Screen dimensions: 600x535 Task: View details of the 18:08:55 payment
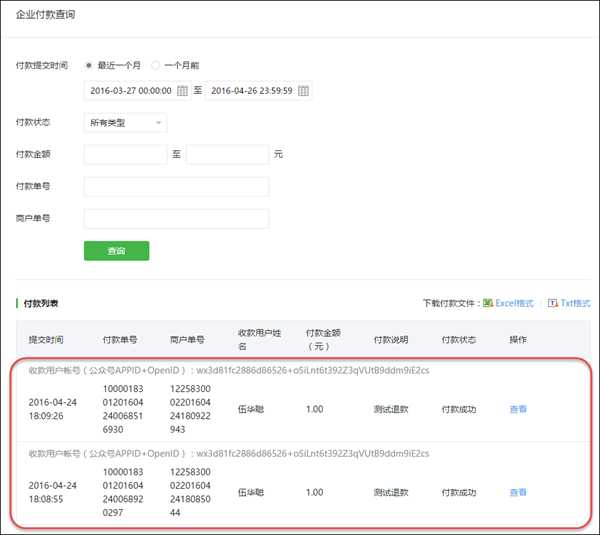click(518, 492)
